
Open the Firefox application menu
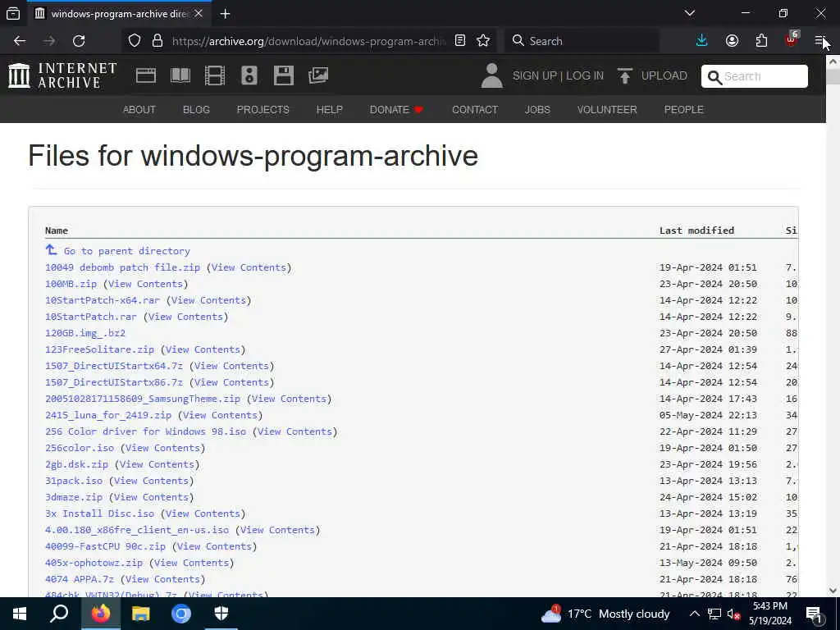[x=820, y=41]
